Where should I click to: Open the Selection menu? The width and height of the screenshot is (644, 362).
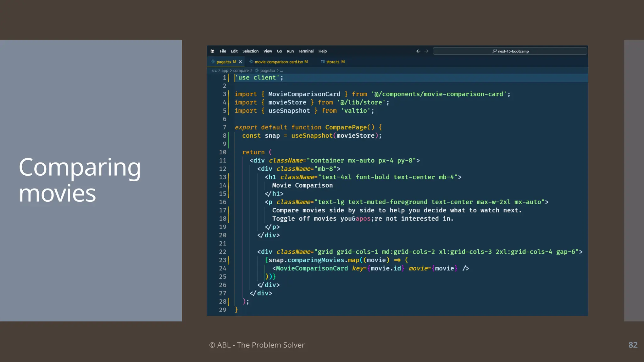250,51
